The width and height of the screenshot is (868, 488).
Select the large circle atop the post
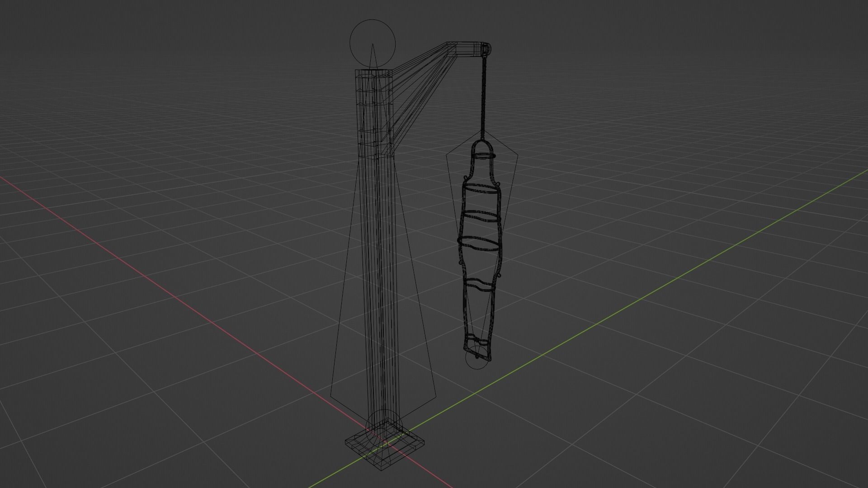point(373,44)
